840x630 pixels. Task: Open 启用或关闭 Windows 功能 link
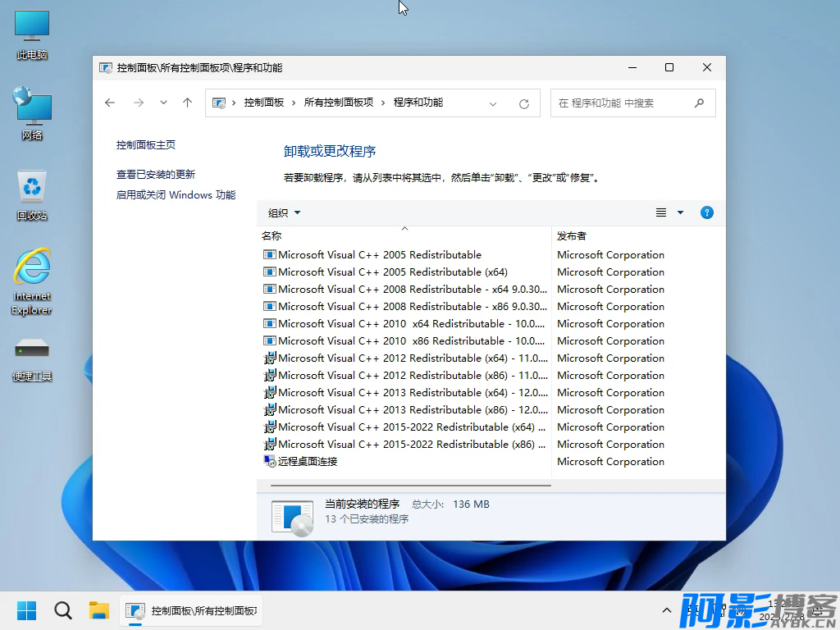pos(176,194)
